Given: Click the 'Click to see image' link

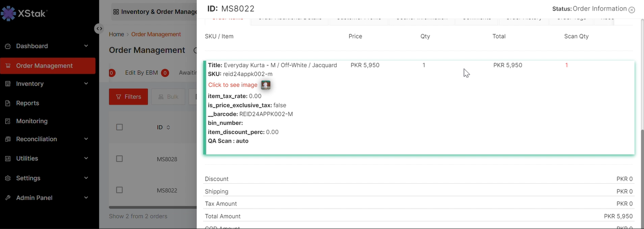Looking at the screenshot, I should tap(232, 85).
